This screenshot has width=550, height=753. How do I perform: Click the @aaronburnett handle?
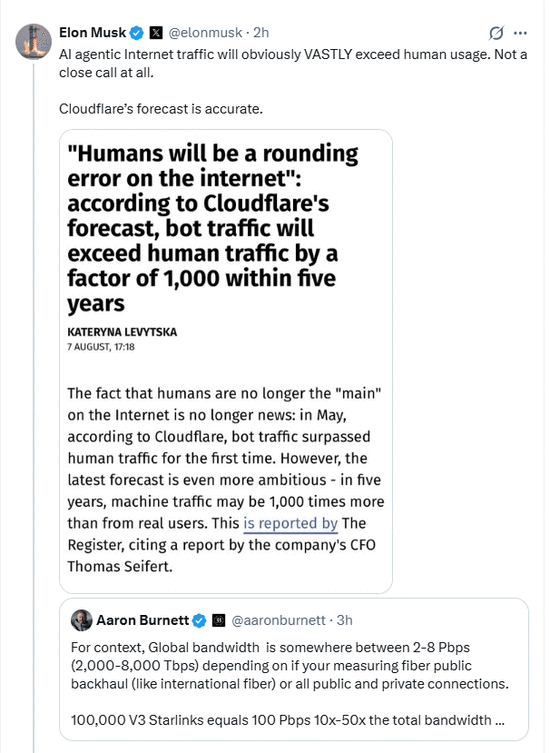click(278, 620)
